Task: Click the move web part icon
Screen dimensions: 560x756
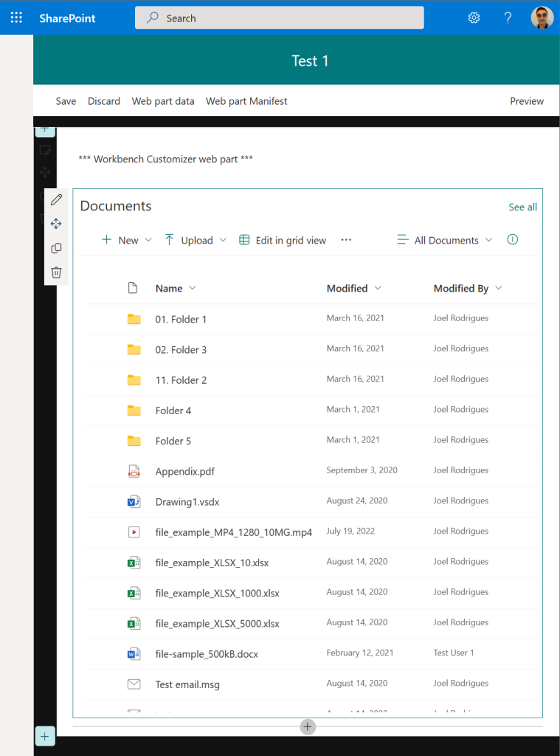Action: point(56,224)
